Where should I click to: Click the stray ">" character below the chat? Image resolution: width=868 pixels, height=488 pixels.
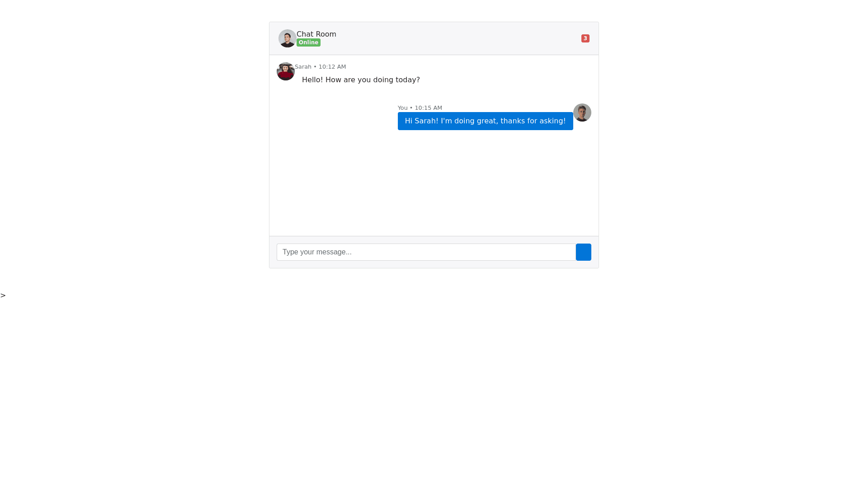tap(3, 296)
